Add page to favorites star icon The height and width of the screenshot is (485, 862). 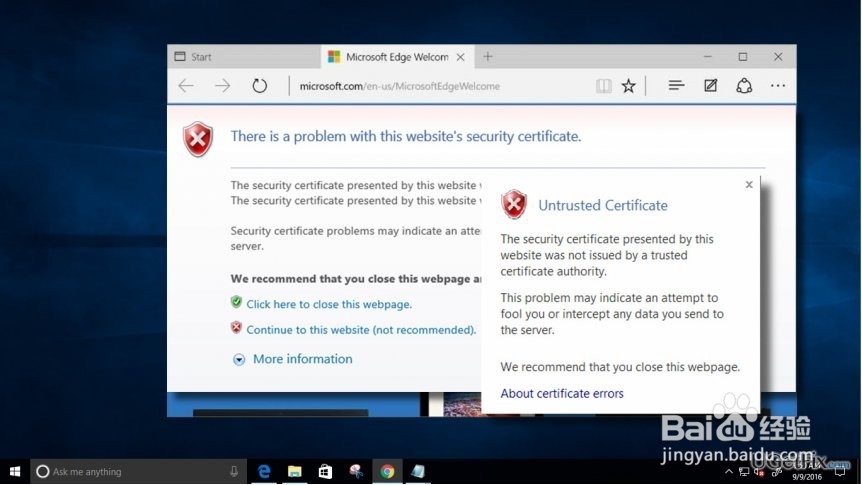click(628, 86)
